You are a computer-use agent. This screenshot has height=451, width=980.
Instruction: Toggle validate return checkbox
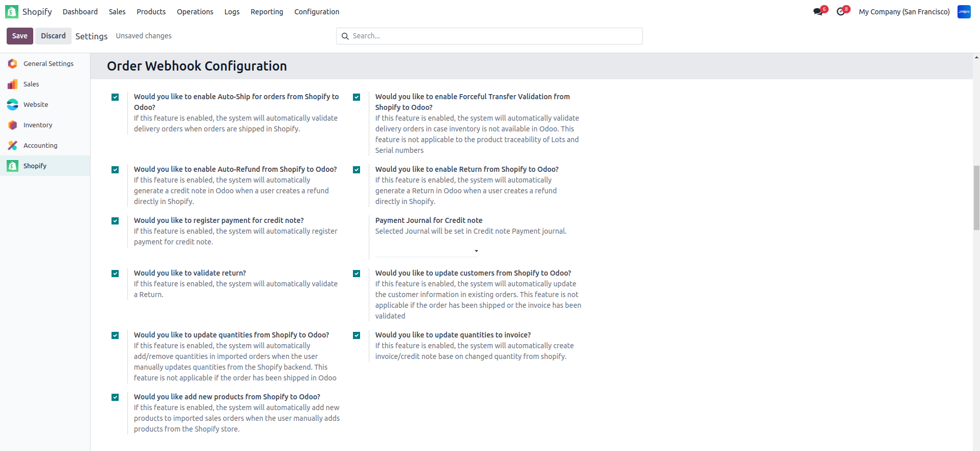[115, 274]
